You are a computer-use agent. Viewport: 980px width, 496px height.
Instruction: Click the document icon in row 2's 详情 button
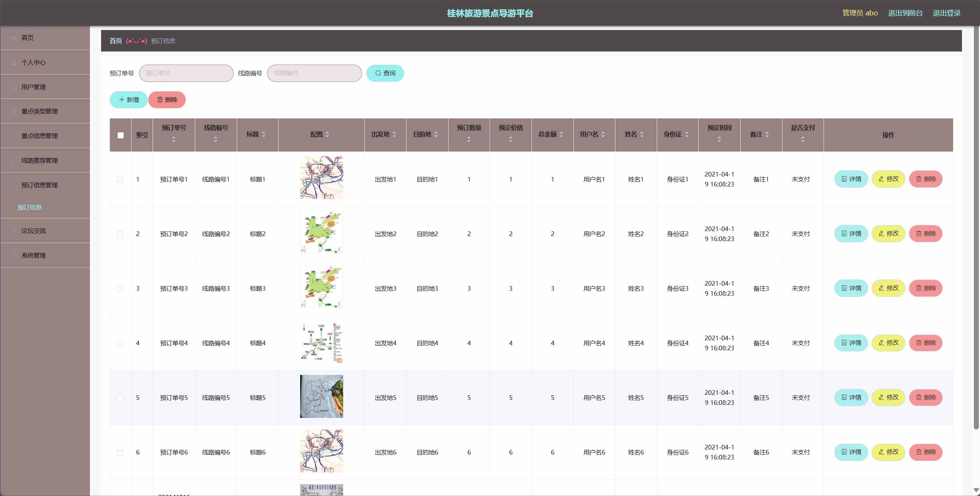tap(844, 234)
